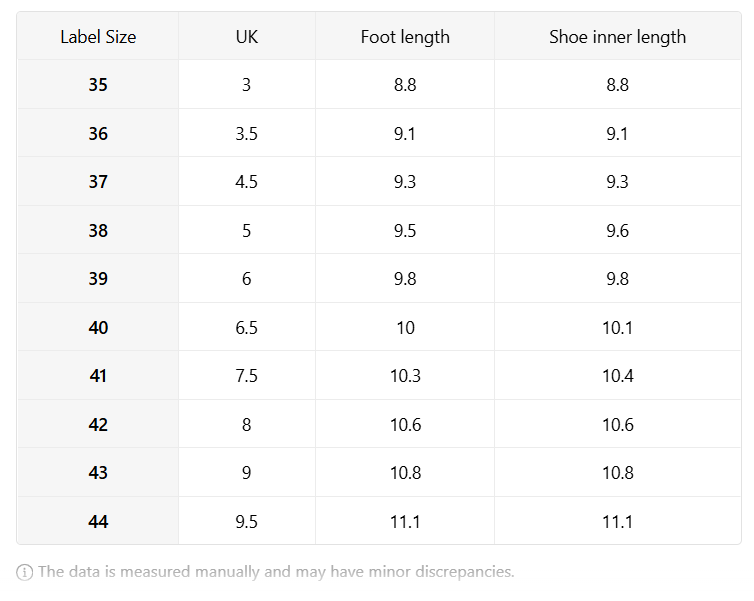This screenshot has height=601, width=754.
Task: Click UK size 6.5 cell
Action: (247, 327)
